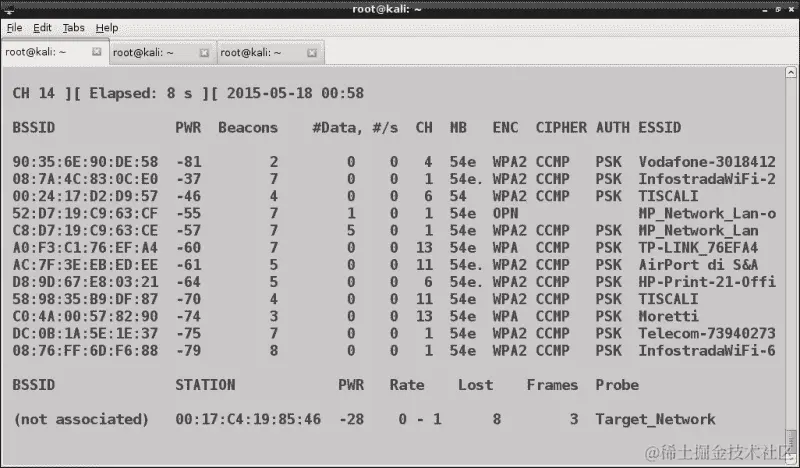Click the 2015-05-18 00:58 timestamp
The width and height of the screenshot is (800, 468).
point(295,93)
